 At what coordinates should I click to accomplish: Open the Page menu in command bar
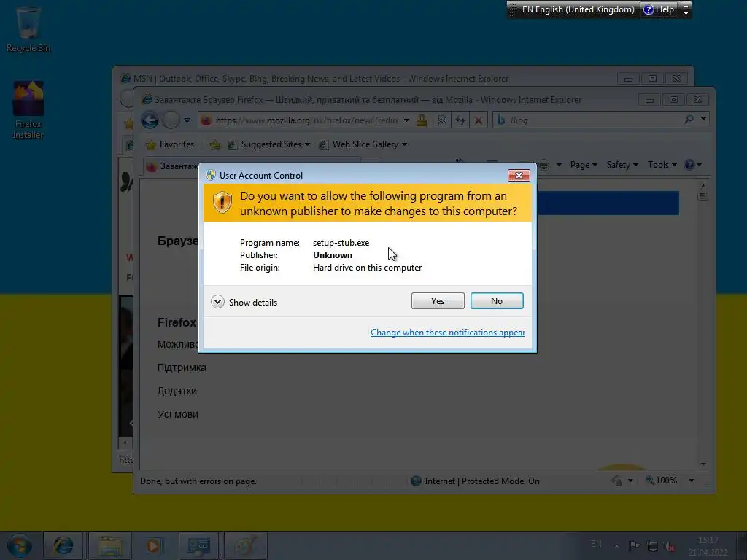(x=584, y=165)
